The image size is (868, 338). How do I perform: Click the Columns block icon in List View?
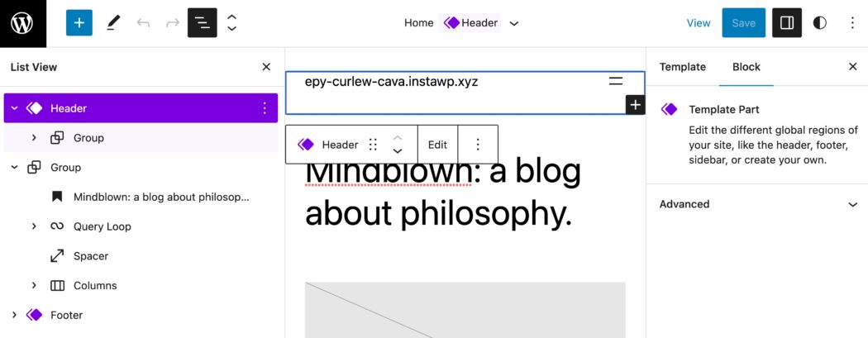57,285
